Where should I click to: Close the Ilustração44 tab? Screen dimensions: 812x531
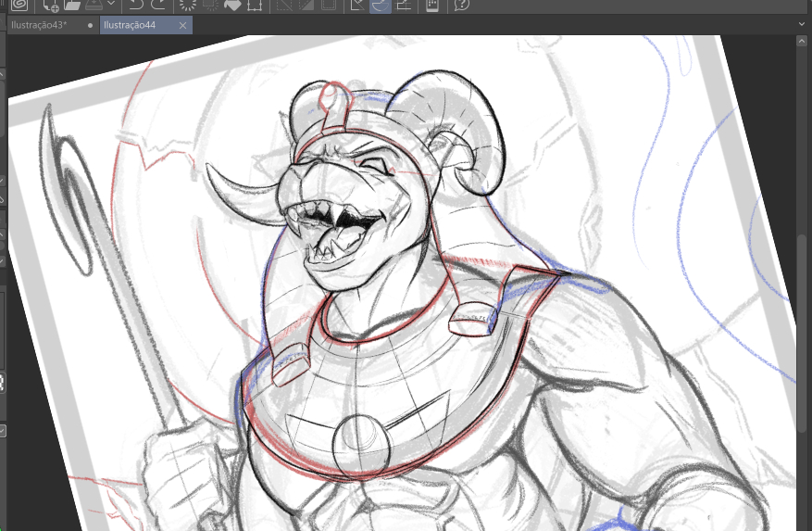click(x=181, y=25)
